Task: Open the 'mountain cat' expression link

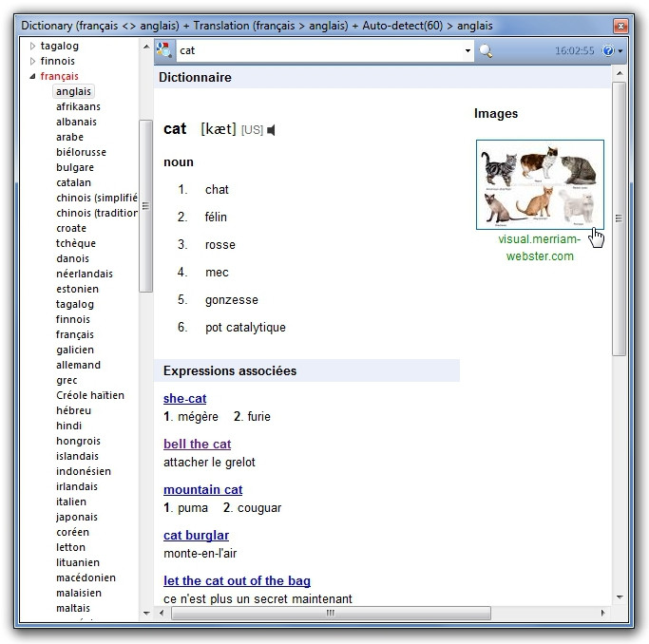Action: pos(202,490)
